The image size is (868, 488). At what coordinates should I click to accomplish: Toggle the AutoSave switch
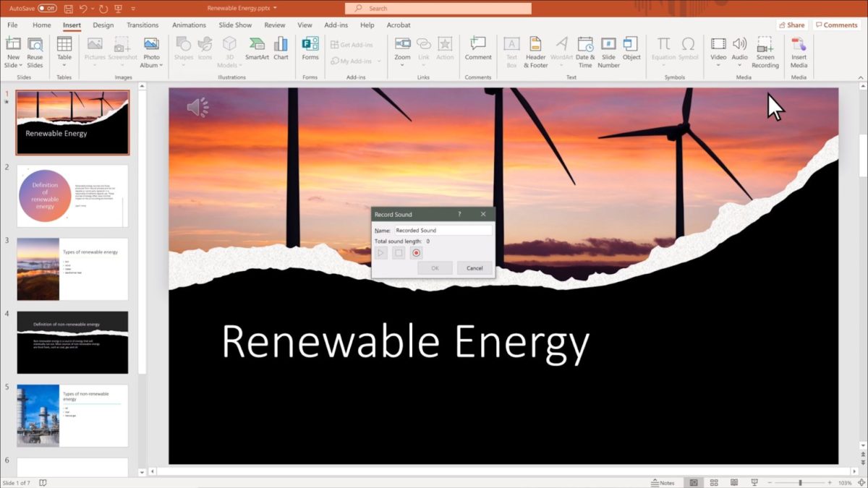click(x=47, y=8)
